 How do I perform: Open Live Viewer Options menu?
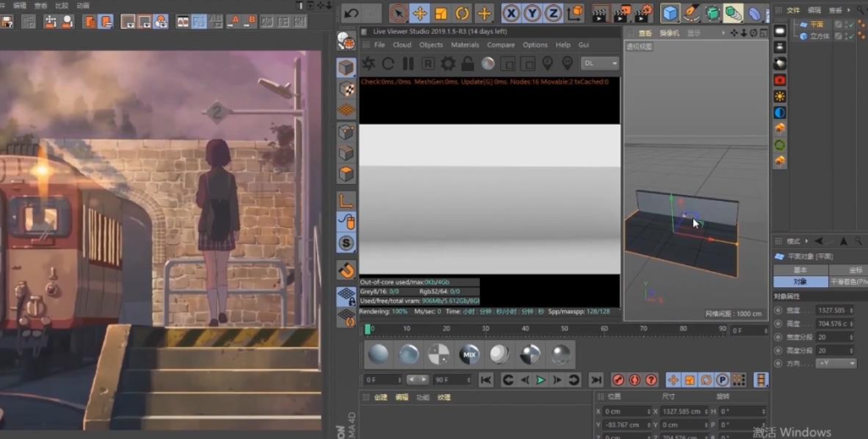[536, 45]
